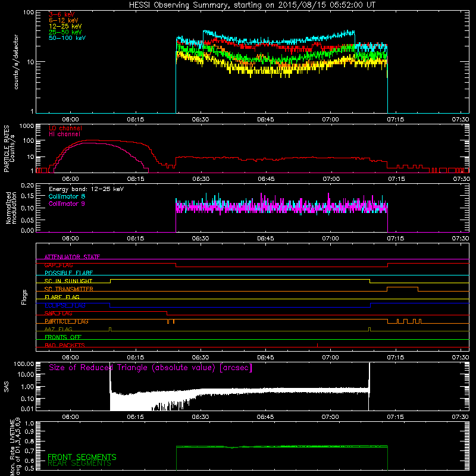Select the Collimator 9 legend label
Viewport: 476px width, 476px height.
(x=67, y=203)
